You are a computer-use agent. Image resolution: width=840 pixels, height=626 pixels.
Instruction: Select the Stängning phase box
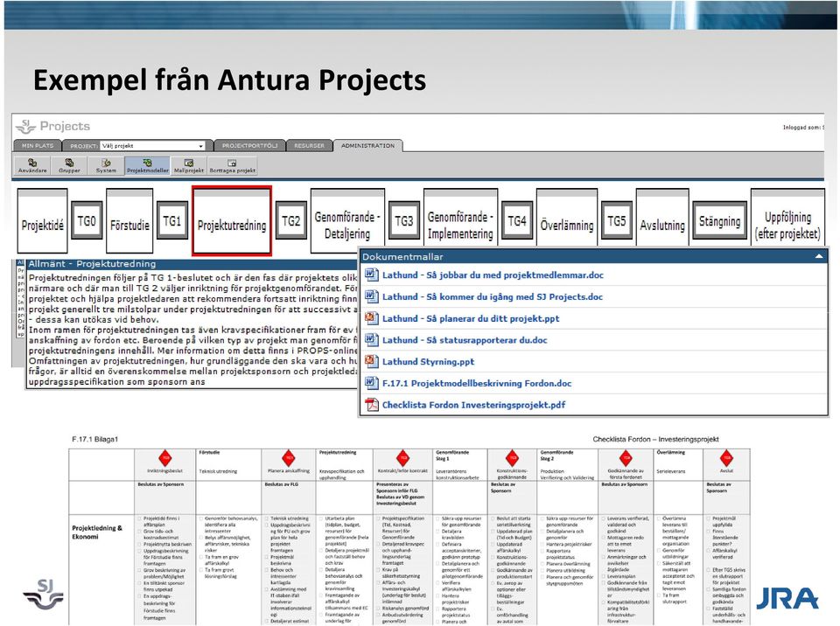(719, 220)
